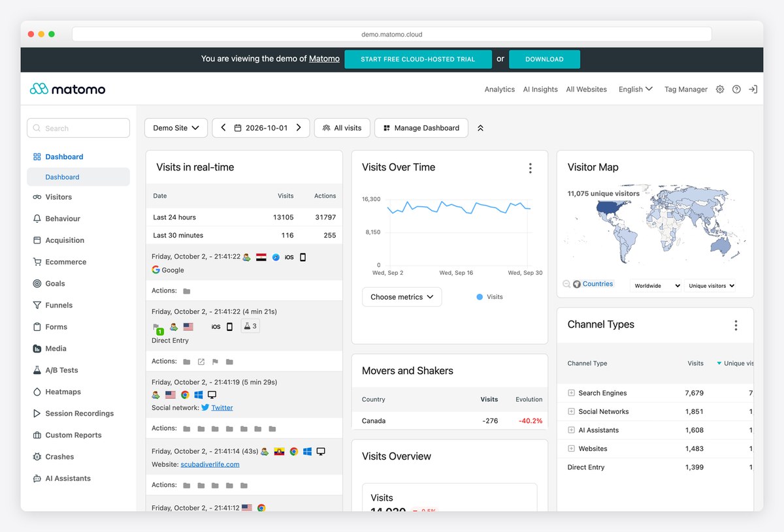Open the Unique visitors map dropdown
Screen dimensions: 784x532
(x=711, y=286)
